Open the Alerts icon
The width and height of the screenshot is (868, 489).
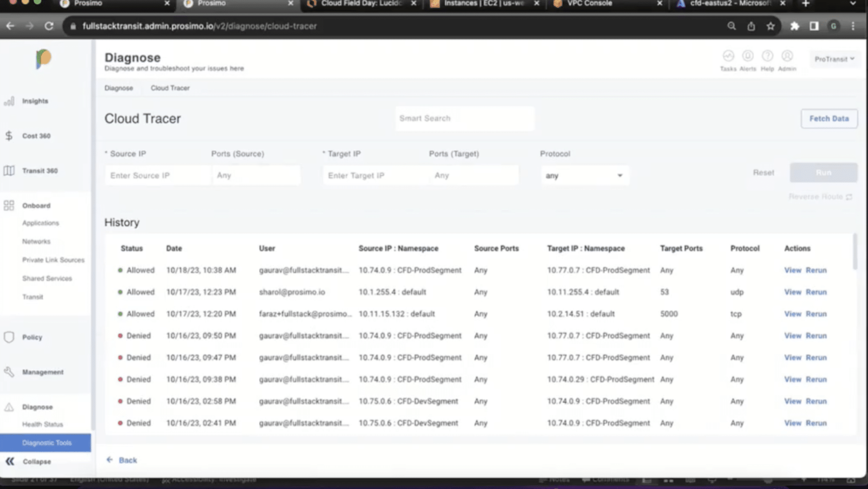[x=748, y=56]
